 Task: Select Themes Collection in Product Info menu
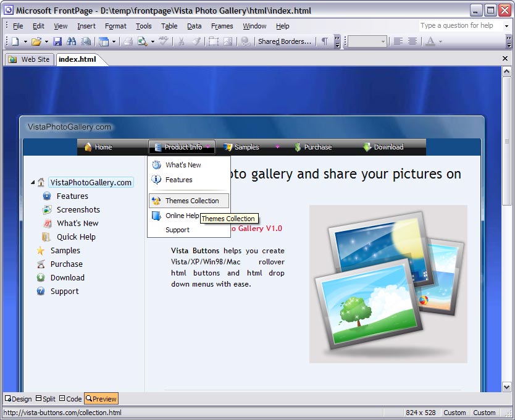[189, 201]
